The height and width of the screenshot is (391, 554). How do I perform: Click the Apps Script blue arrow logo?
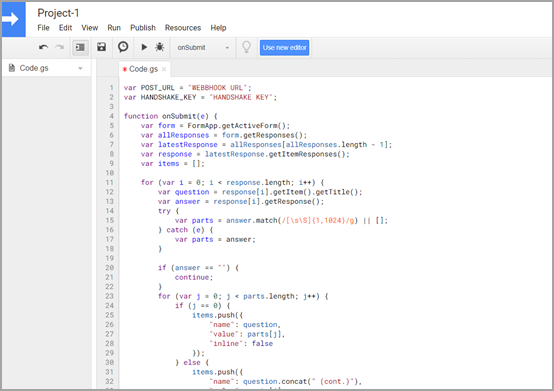click(x=13, y=19)
